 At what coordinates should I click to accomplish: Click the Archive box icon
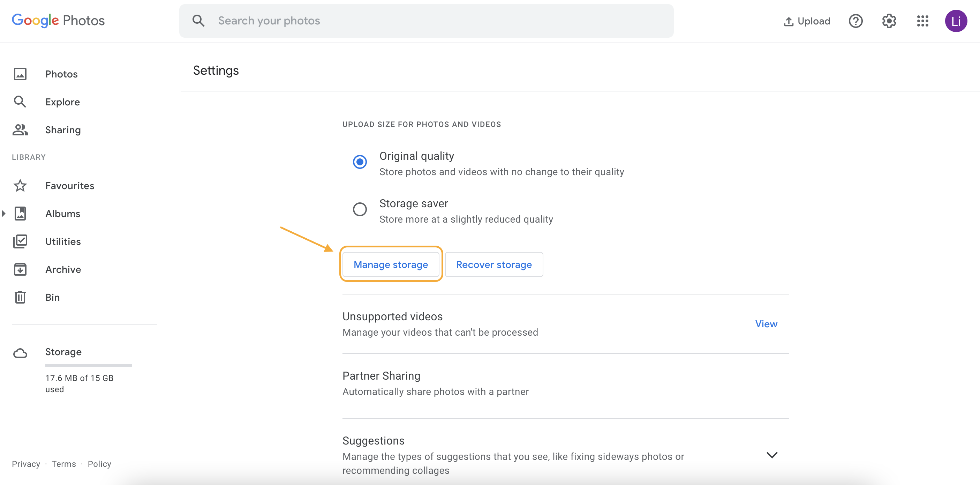point(20,269)
